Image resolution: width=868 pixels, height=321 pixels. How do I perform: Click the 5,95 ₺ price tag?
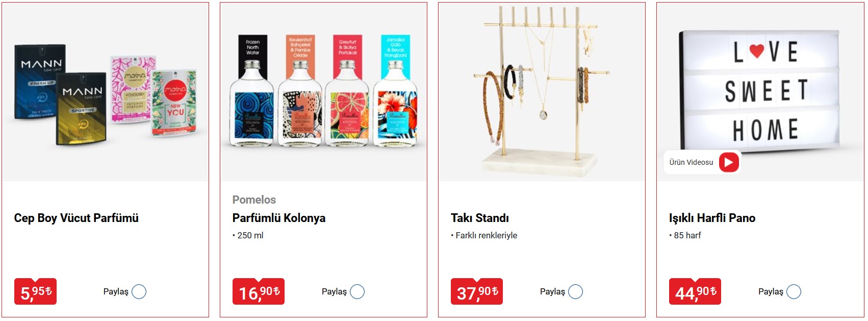coord(35,292)
